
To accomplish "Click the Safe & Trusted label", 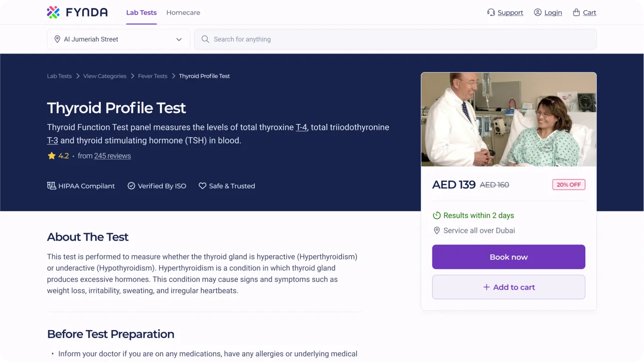I will (x=232, y=186).
